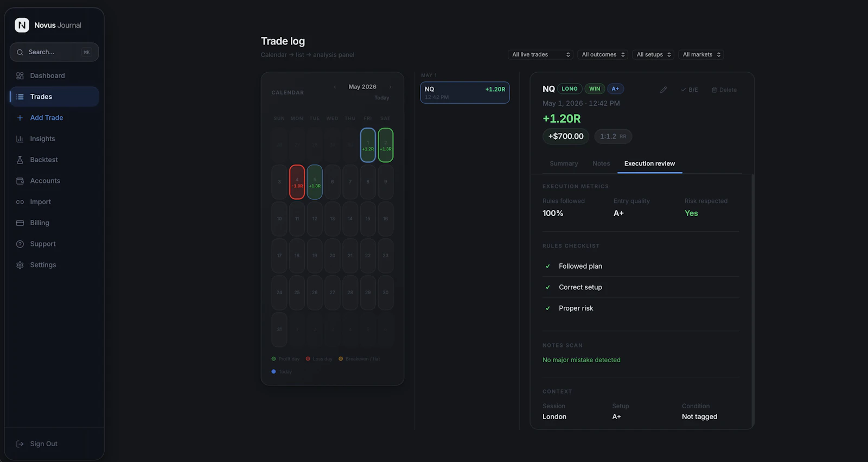Click the +$700.00 profit pill
The width and height of the screenshot is (868, 462).
tap(566, 136)
